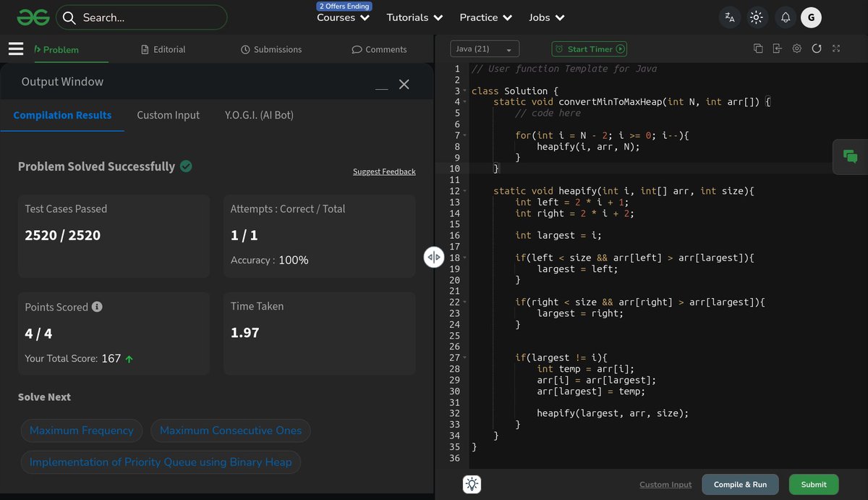The height and width of the screenshot is (500, 868).
Task: Select the Custom Input tab
Action: point(169,115)
